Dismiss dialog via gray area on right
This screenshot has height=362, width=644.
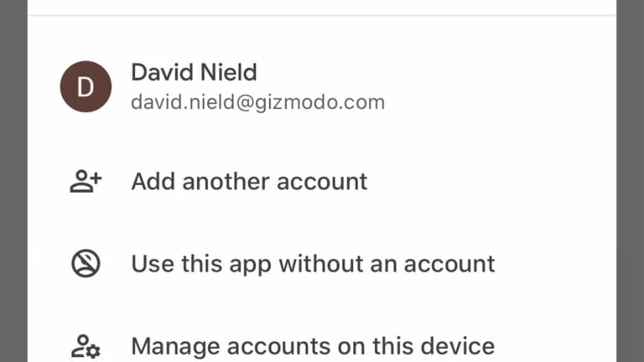[630, 181]
